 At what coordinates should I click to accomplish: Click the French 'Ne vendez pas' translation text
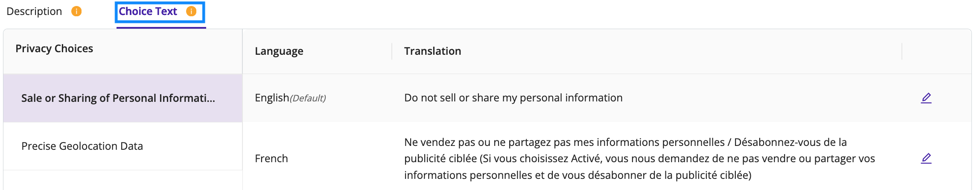click(639, 158)
